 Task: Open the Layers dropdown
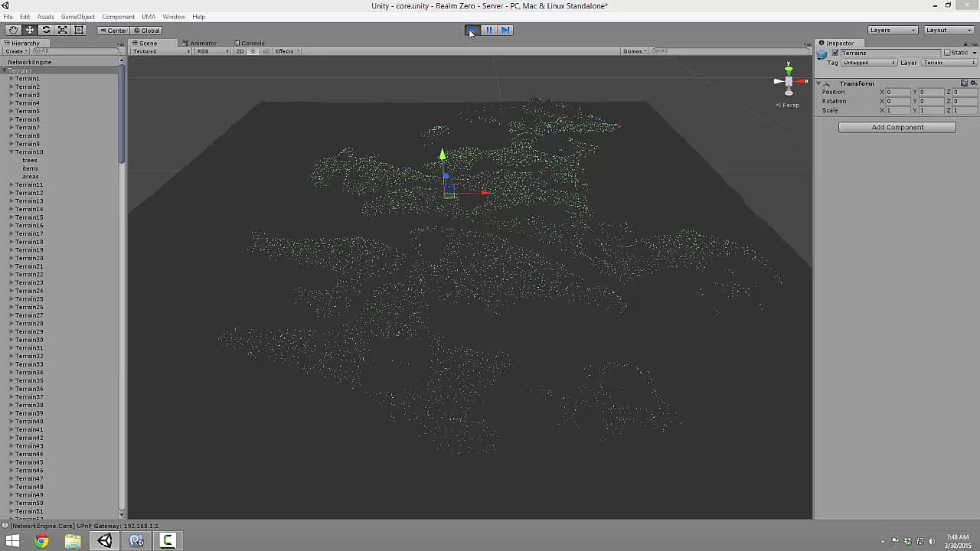click(x=893, y=29)
